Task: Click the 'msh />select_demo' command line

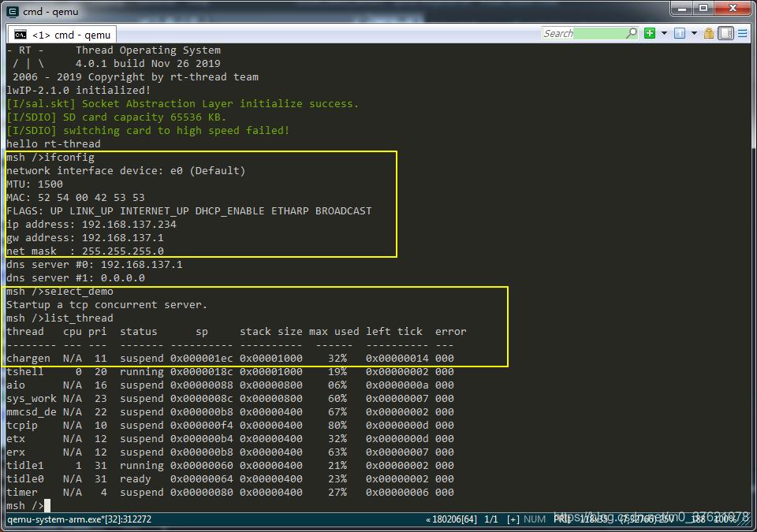Action: tap(60, 292)
